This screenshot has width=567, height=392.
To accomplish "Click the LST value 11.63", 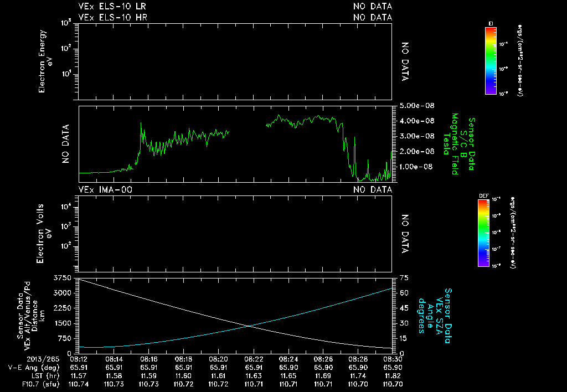I will tap(254, 376).
